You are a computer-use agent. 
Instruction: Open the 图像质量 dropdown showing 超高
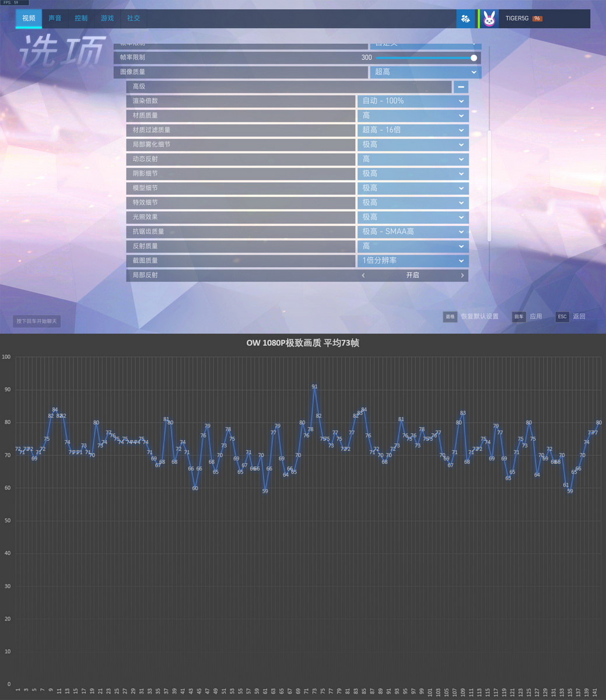point(425,72)
